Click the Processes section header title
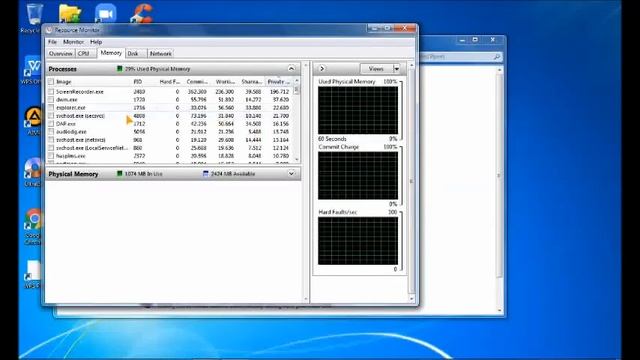Viewport: 640px width, 360px height. [x=62, y=69]
